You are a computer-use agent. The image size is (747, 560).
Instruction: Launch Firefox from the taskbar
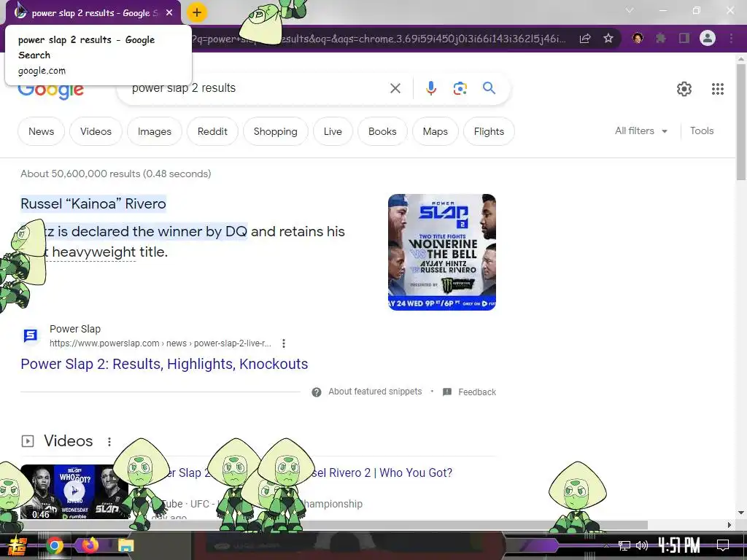point(90,545)
